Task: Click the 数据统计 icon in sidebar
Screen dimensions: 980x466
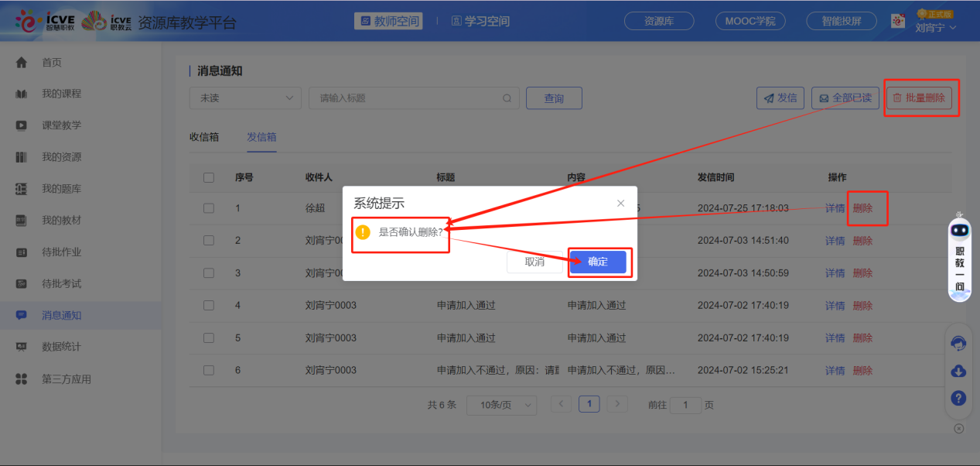Action: click(22, 347)
